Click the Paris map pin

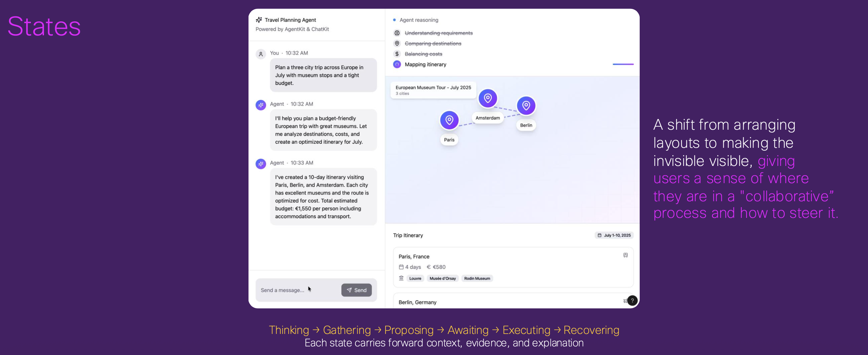[449, 120]
